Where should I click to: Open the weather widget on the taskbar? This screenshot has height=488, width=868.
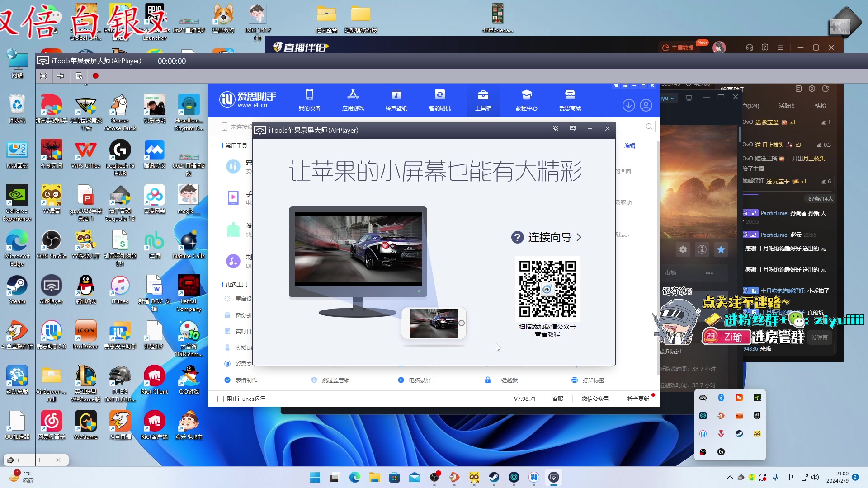(x=22, y=477)
